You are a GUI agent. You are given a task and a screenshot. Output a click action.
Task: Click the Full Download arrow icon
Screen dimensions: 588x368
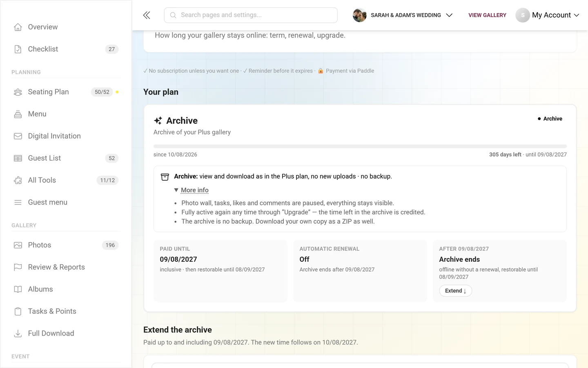[18, 334]
